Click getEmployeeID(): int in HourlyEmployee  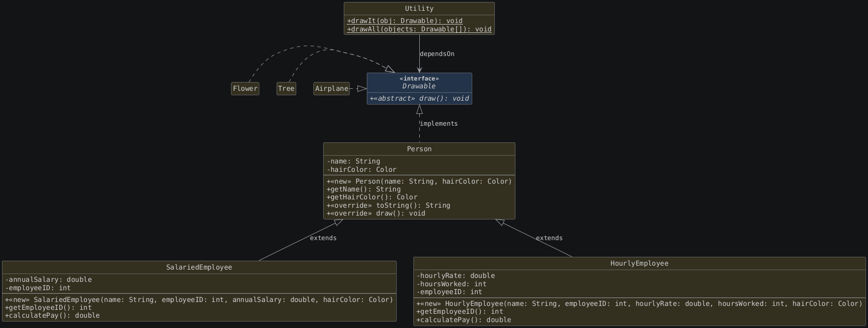pyautogui.click(x=460, y=311)
